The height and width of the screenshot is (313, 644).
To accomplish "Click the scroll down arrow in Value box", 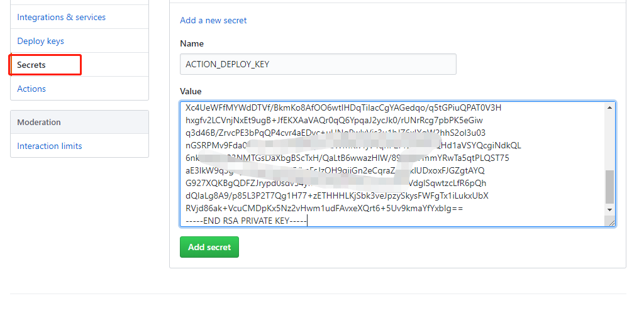I will tap(609, 209).
